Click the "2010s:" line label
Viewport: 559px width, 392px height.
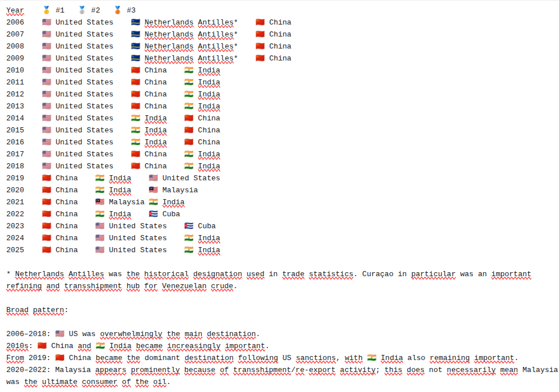point(19,346)
